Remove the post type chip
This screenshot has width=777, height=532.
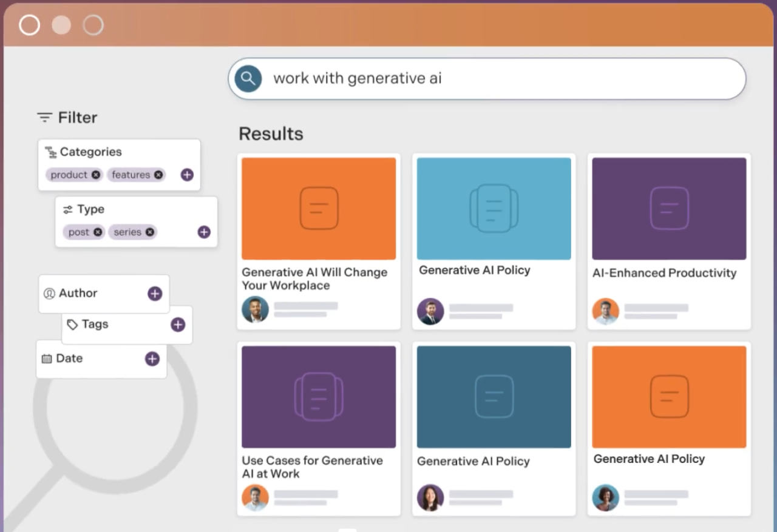point(98,232)
